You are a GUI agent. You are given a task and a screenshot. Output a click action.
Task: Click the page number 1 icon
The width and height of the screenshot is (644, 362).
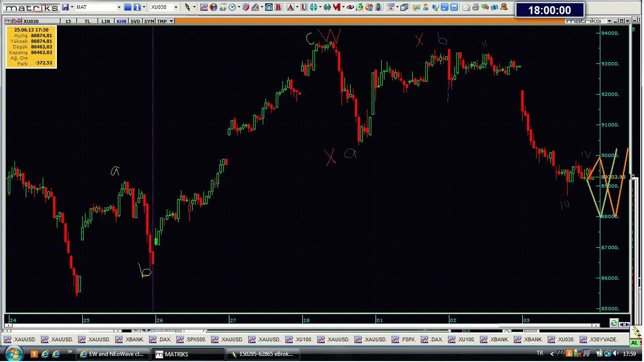[136, 7]
